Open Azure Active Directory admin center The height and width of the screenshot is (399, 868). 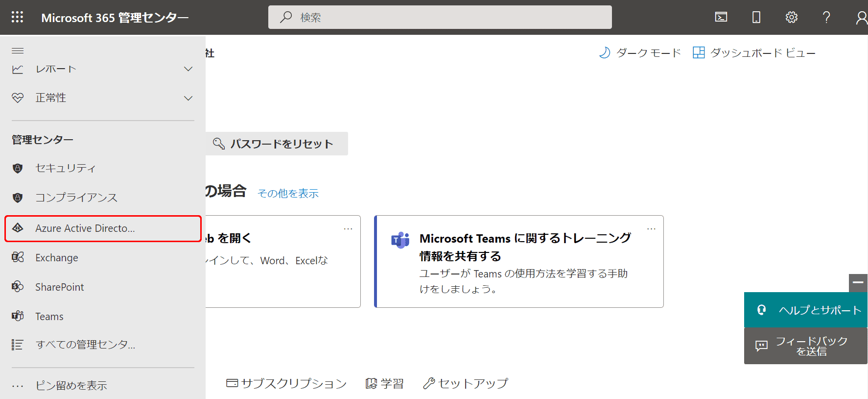(x=103, y=228)
